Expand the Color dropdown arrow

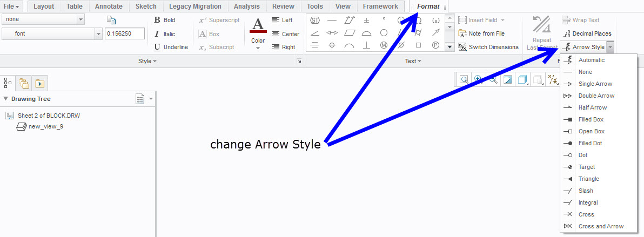(258, 48)
